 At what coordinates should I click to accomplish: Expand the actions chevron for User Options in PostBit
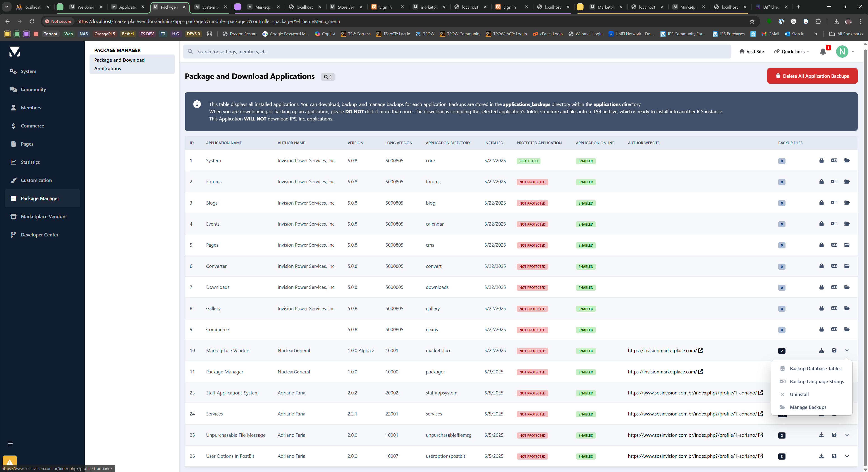847,456
